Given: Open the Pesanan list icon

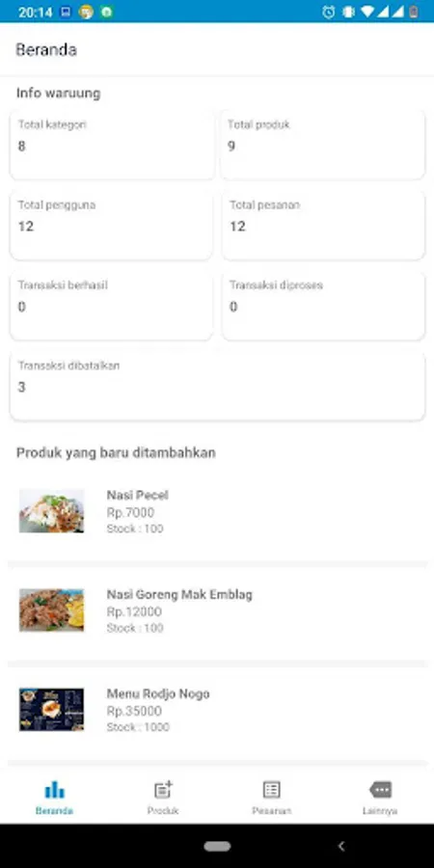Looking at the screenshot, I should (x=271, y=789).
